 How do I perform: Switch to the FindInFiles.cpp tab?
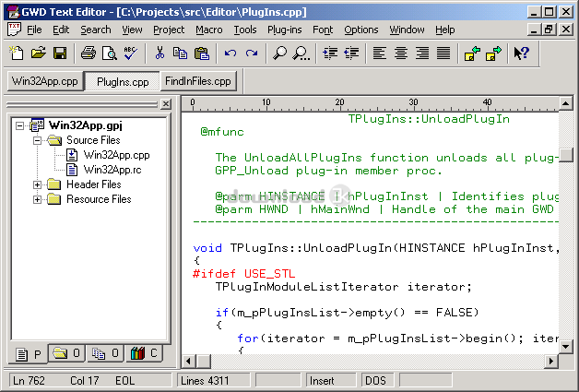point(198,81)
